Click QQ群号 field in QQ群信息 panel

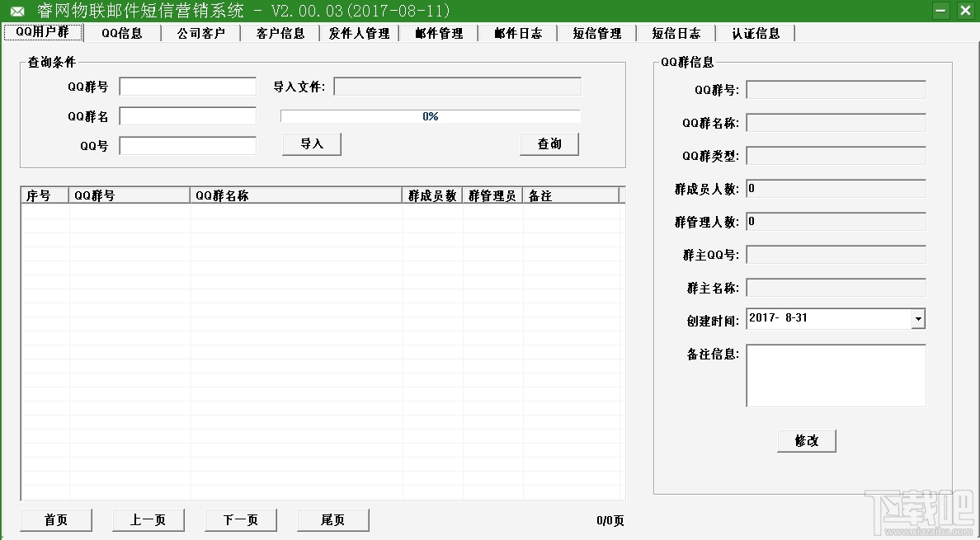[836, 89]
